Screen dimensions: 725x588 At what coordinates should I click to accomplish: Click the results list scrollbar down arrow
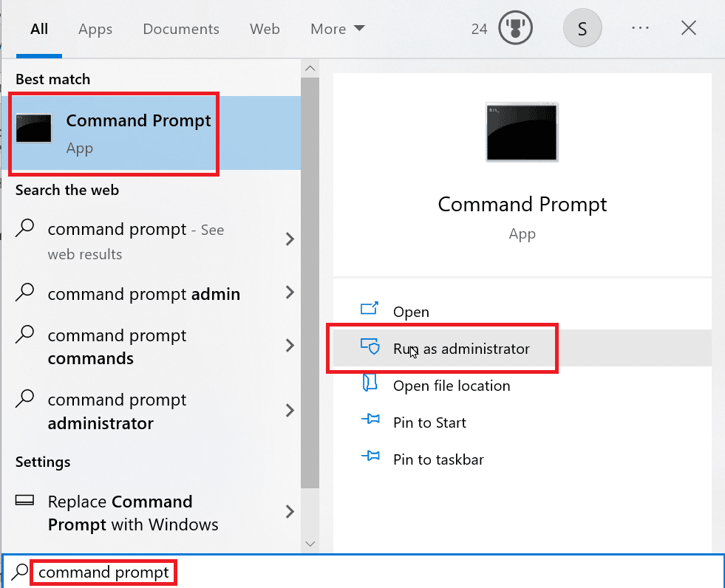[310, 544]
